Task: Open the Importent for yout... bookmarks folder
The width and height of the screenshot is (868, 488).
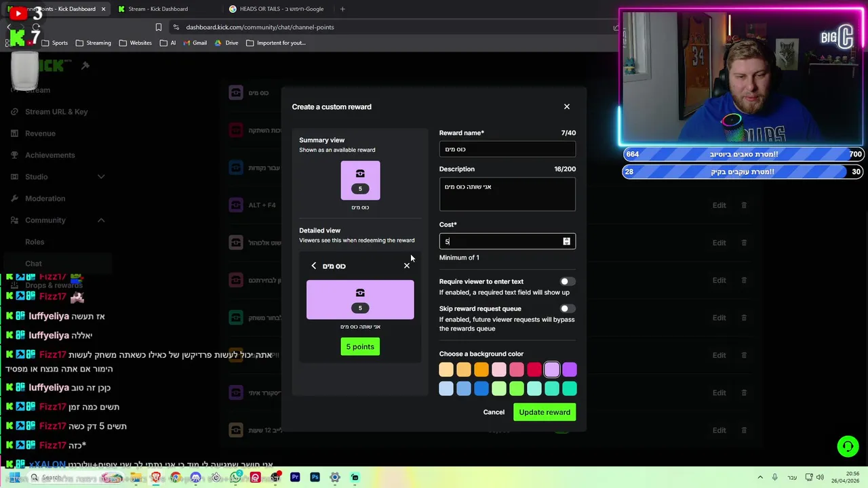Action: [276, 43]
